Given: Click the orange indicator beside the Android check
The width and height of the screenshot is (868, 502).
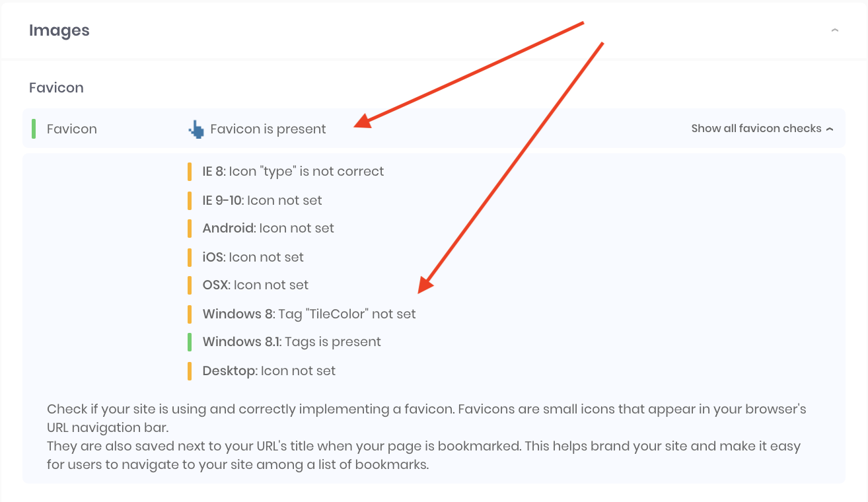Looking at the screenshot, I should (190, 228).
